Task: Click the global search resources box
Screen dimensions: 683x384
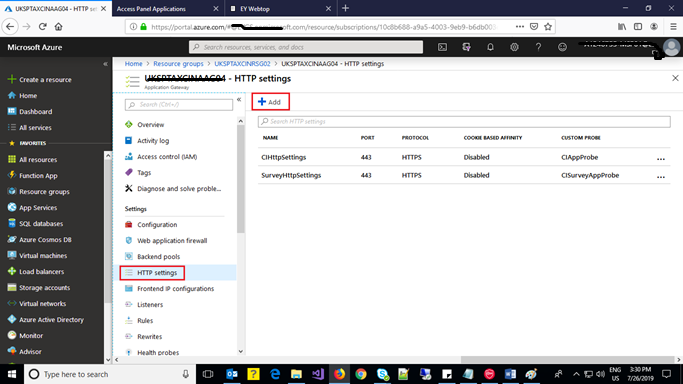Action: 306,47
